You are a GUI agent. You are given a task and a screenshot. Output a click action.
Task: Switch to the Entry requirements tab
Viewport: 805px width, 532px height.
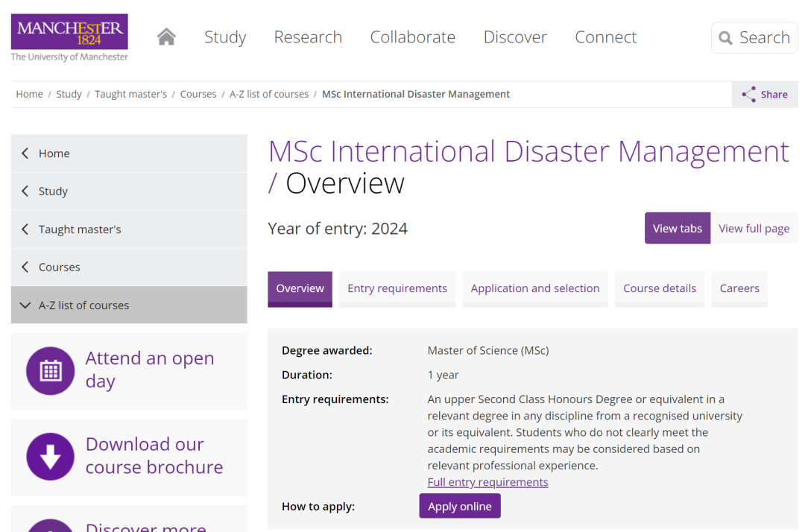click(397, 289)
